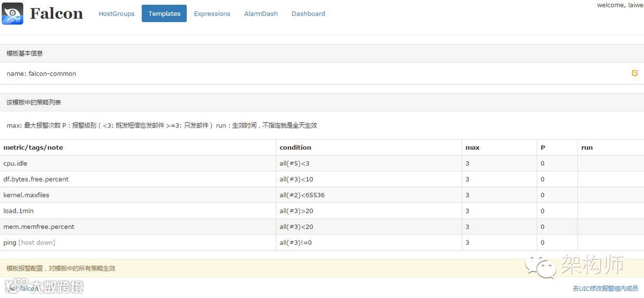
Task: Click the load.1min metric cell
Action: pyautogui.click(x=138, y=211)
